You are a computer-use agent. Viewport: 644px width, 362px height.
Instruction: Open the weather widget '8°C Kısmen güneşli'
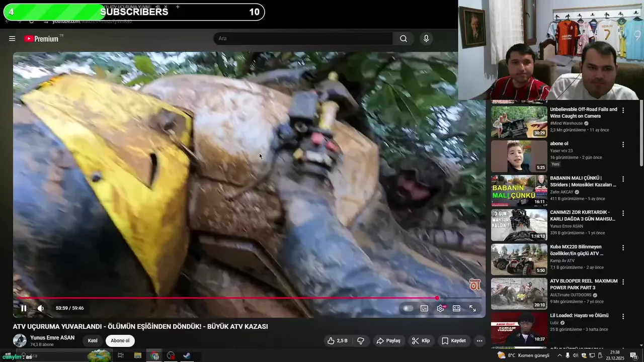click(523, 355)
